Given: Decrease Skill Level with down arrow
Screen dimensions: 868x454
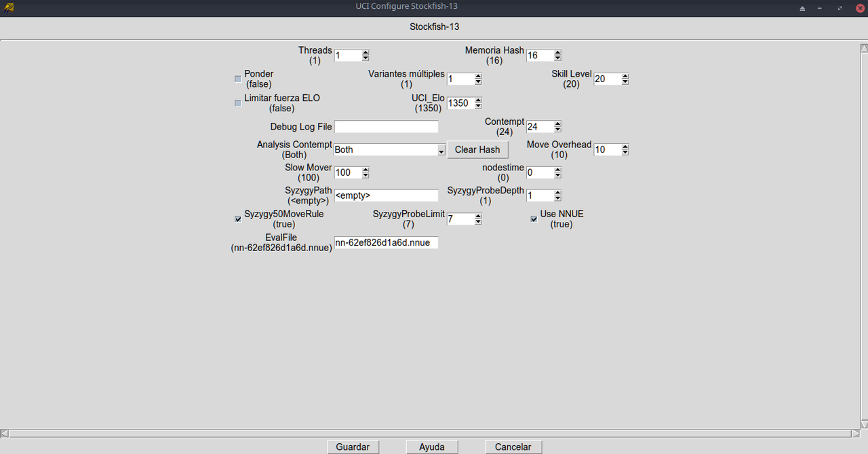Looking at the screenshot, I should click(625, 82).
